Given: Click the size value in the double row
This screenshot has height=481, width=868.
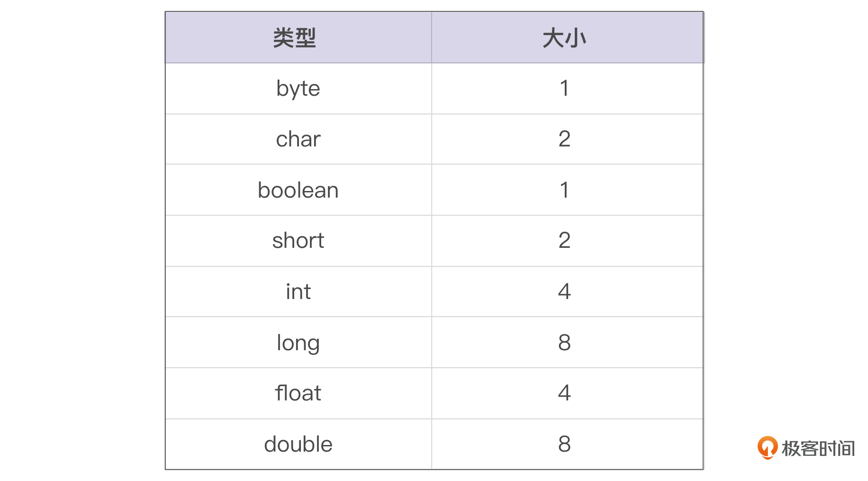Looking at the screenshot, I should [564, 444].
